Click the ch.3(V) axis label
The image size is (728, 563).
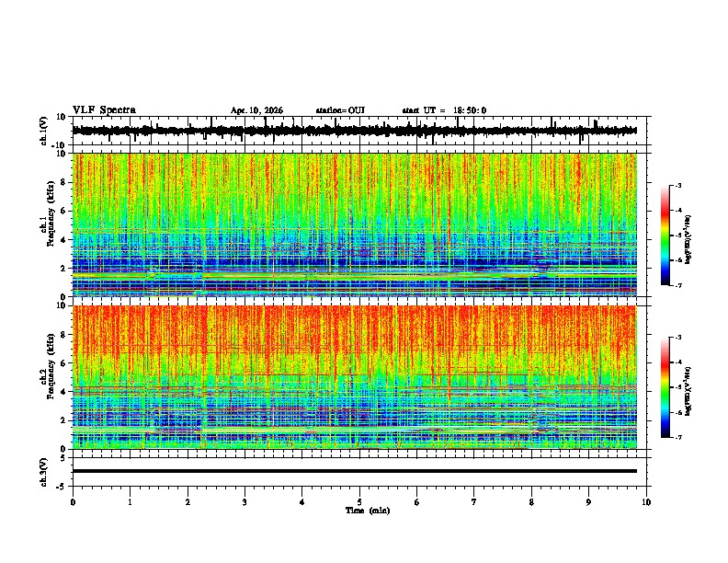pos(44,473)
